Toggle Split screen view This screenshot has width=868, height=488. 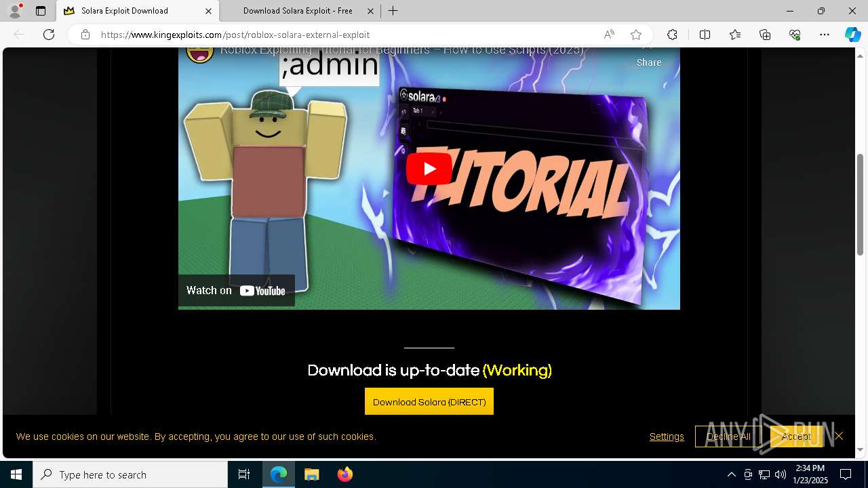click(705, 35)
